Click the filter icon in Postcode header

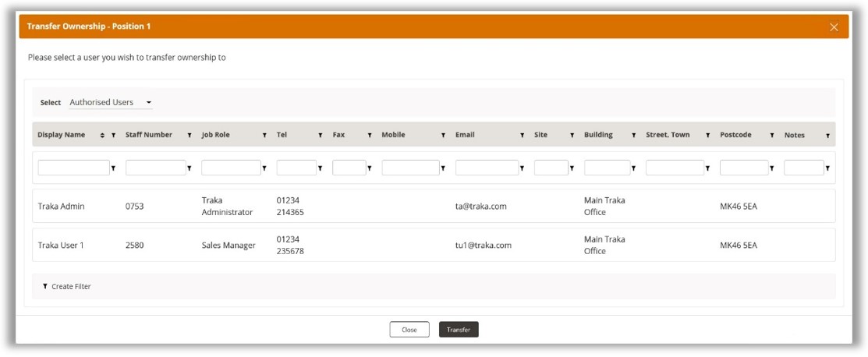pos(772,136)
